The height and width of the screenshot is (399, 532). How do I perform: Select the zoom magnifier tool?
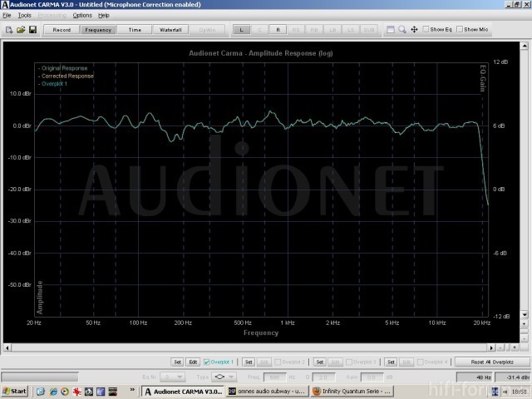tap(401, 30)
